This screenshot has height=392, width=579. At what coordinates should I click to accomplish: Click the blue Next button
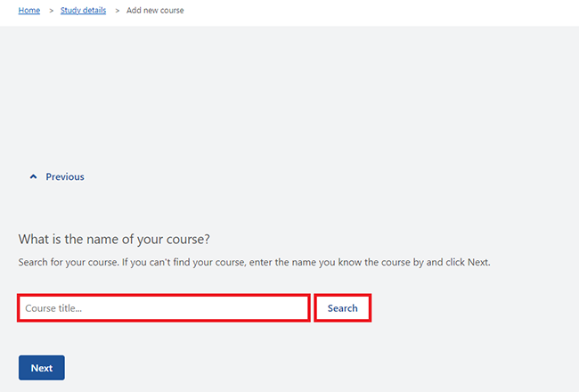tap(42, 368)
